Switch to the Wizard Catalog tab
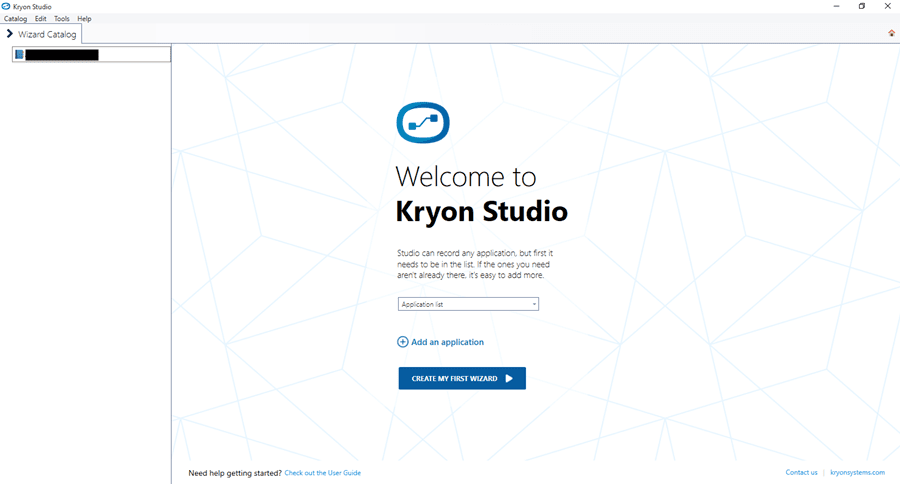This screenshot has width=900, height=484. [x=46, y=34]
